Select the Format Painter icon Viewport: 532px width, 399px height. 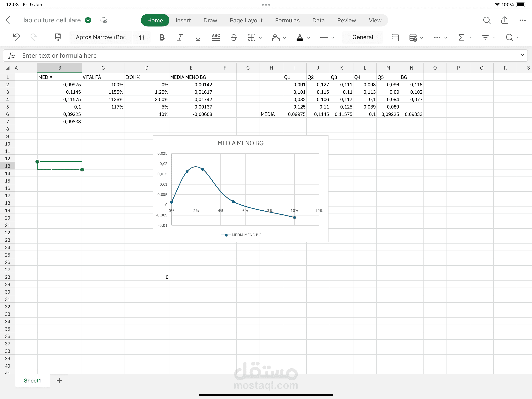[58, 37]
